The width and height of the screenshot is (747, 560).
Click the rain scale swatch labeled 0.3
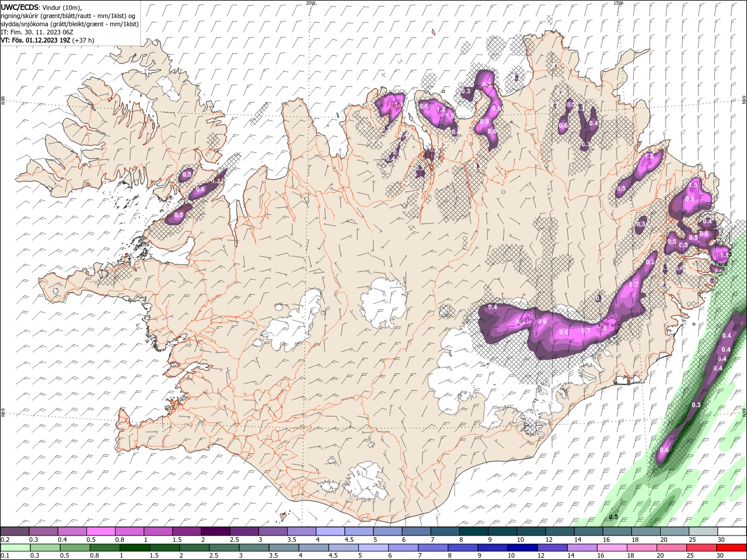coord(45,548)
